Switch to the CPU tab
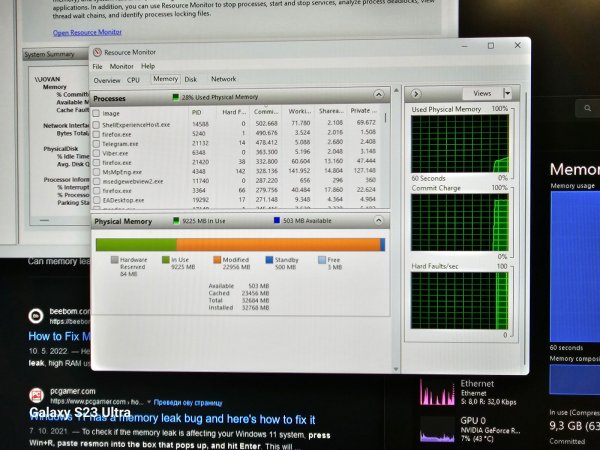This screenshot has height=450, width=600. 133,80
